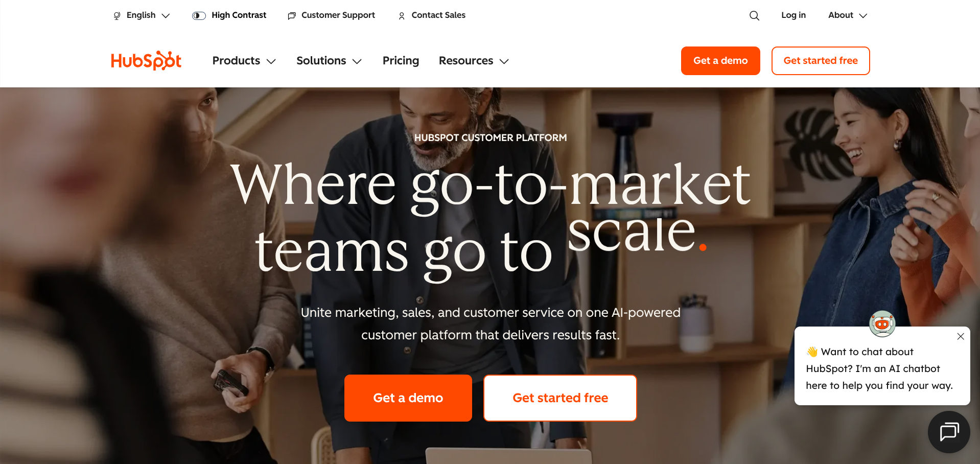Open the Solutions navigation menu

coord(329,61)
